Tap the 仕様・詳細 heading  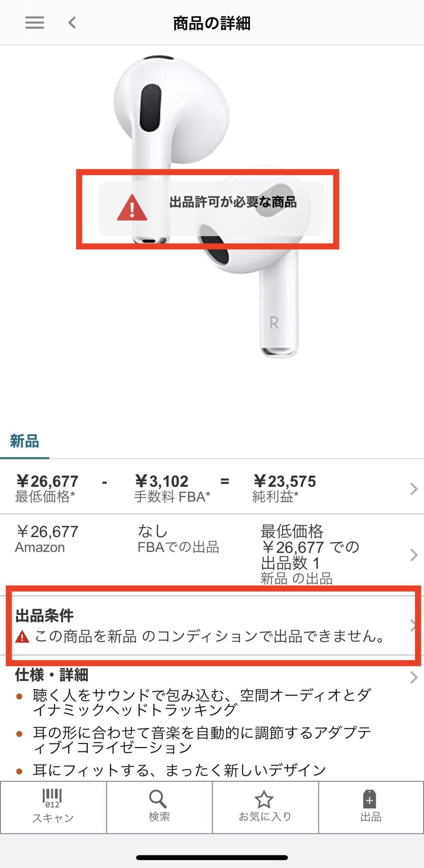pyautogui.click(x=52, y=675)
